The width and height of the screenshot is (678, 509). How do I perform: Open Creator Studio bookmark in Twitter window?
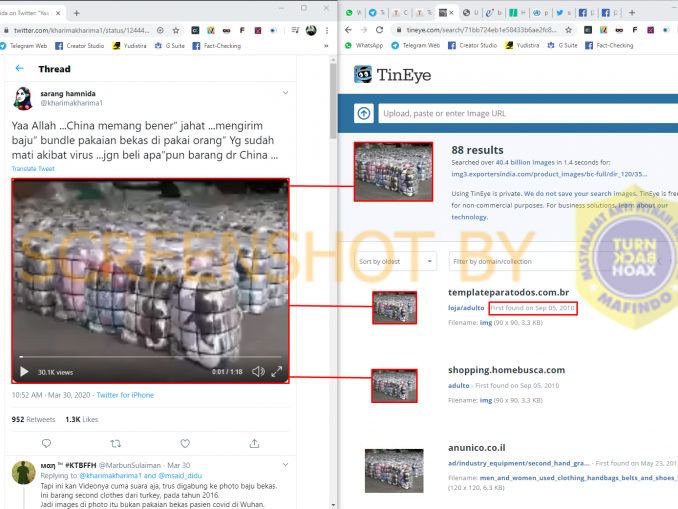pyautogui.click(x=80, y=46)
